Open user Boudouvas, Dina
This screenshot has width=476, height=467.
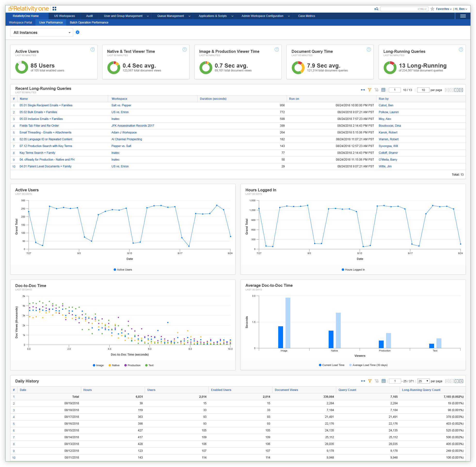tap(390, 125)
